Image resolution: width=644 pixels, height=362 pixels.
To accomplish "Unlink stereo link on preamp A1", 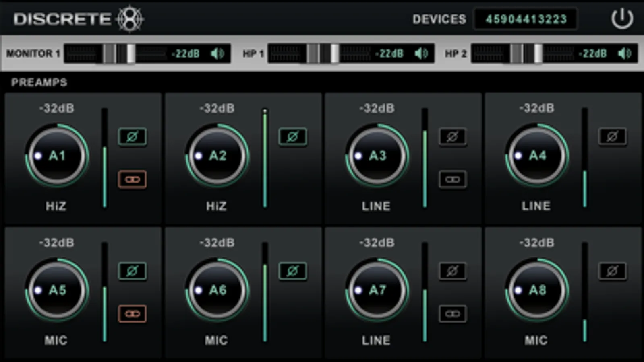I will pos(132,179).
